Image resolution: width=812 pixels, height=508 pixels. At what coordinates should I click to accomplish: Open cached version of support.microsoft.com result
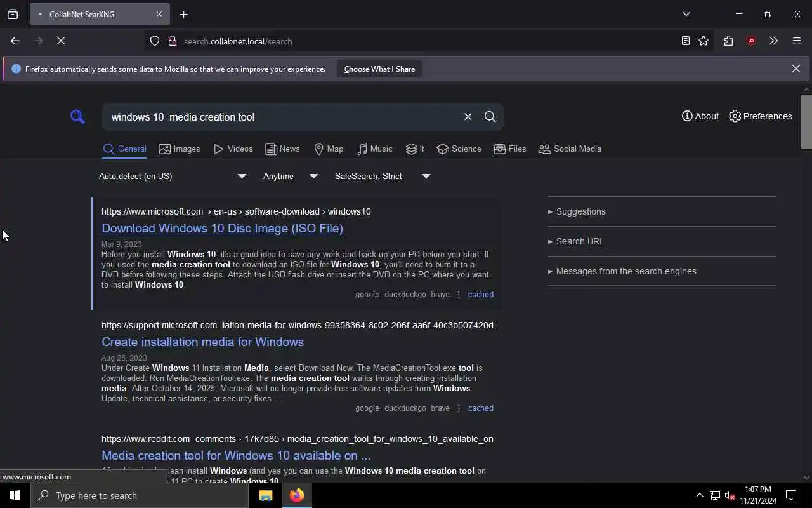pyautogui.click(x=480, y=408)
